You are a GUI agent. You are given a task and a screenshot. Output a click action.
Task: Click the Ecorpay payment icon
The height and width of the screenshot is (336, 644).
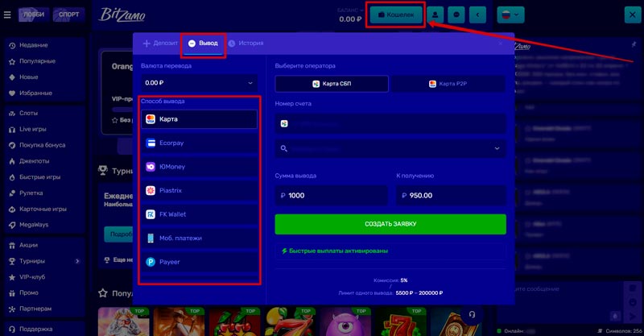click(151, 143)
